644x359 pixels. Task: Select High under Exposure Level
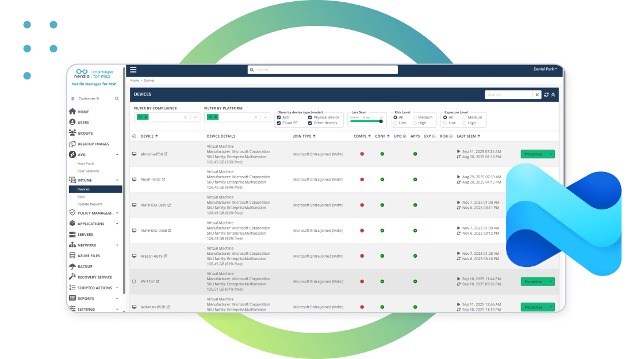click(x=465, y=123)
